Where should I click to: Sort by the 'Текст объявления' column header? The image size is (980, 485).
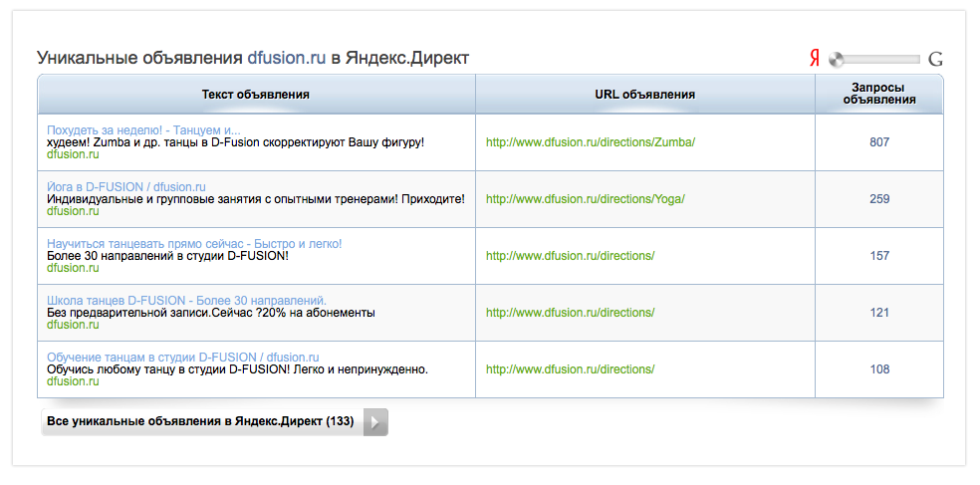[255, 95]
